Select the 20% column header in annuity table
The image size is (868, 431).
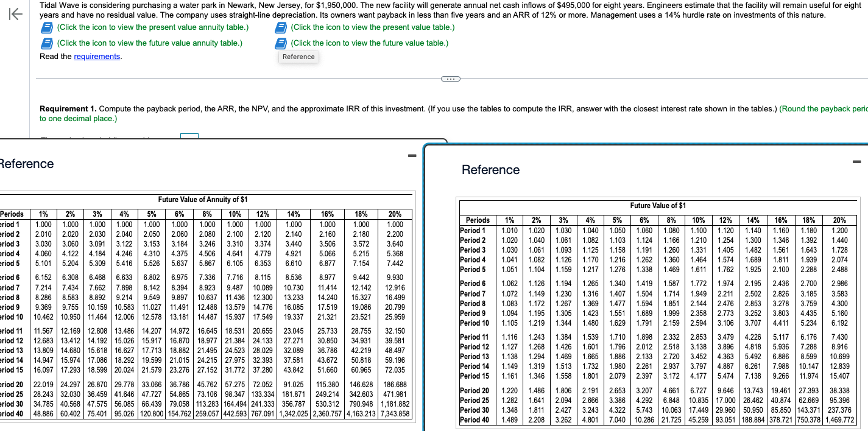coord(394,214)
